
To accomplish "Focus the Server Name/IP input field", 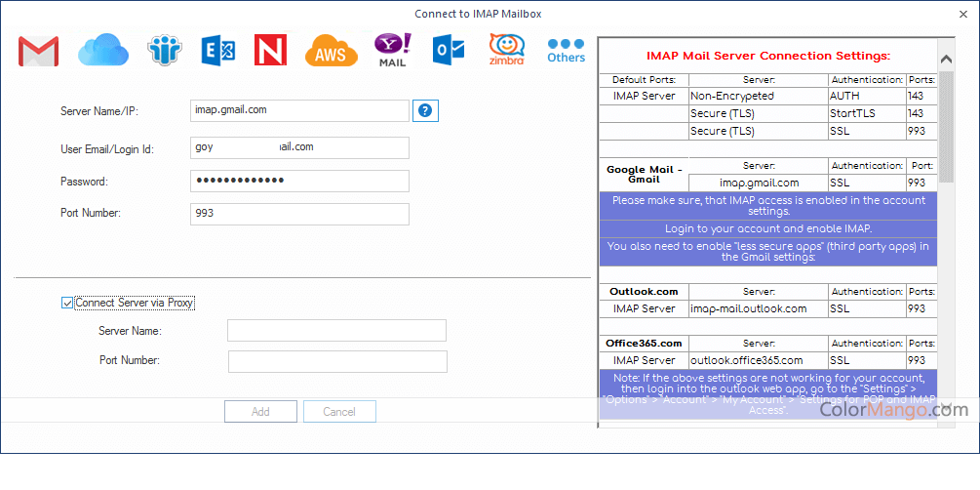I will click(x=299, y=111).
